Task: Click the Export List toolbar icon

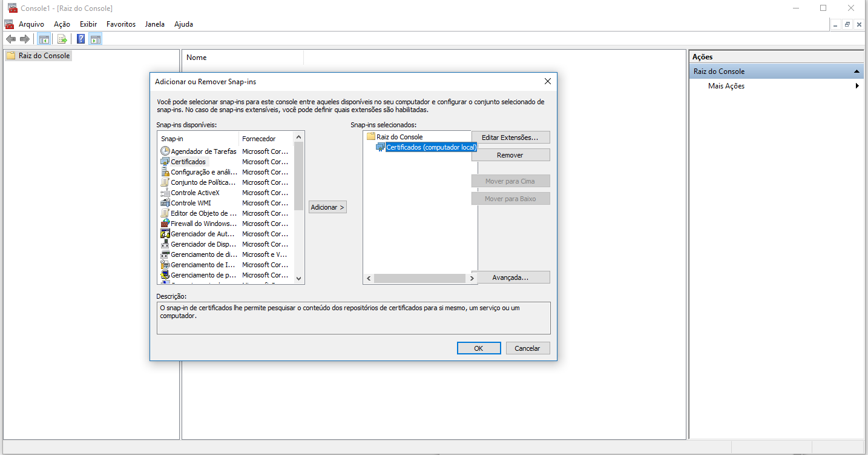Action: click(62, 39)
